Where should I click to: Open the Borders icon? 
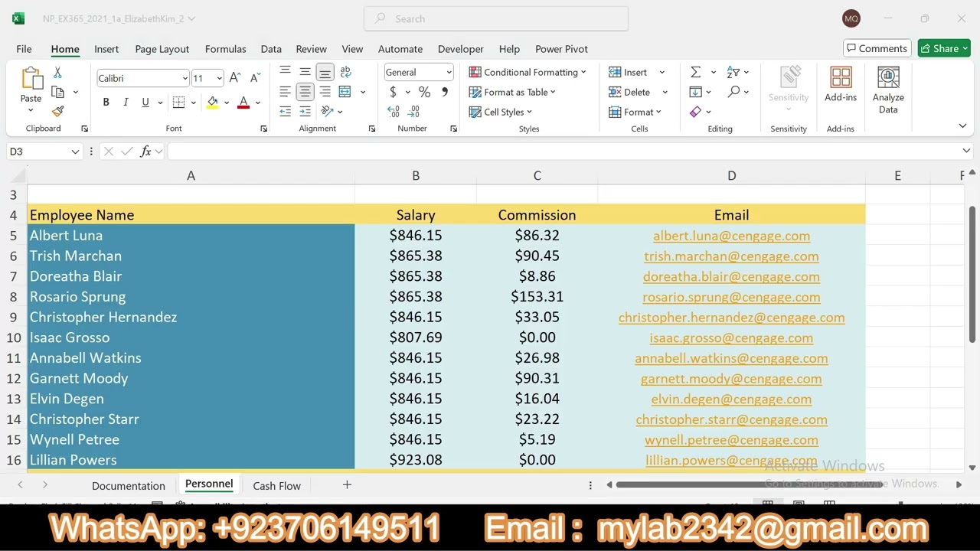178,102
